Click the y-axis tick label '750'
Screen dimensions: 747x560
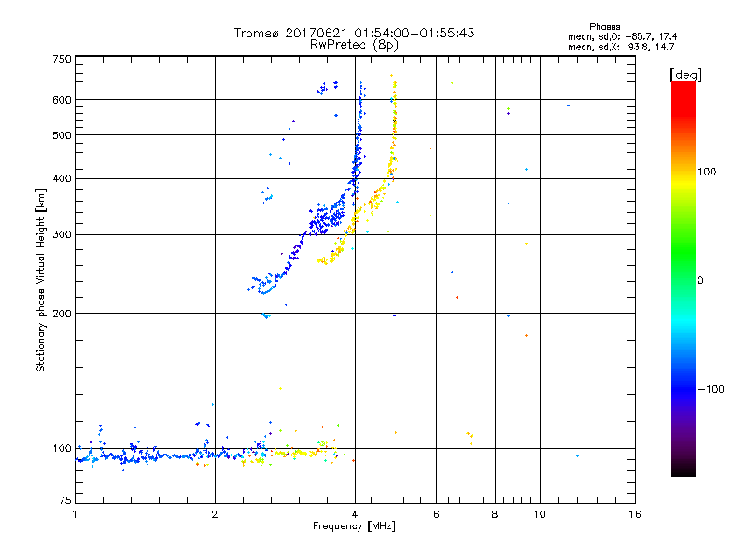coord(62,59)
